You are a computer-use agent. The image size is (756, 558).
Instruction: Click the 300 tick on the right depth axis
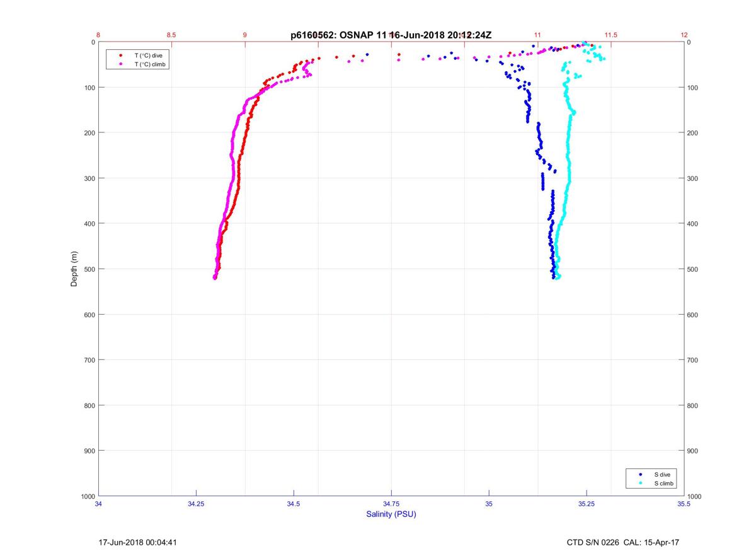click(x=694, y=178)
